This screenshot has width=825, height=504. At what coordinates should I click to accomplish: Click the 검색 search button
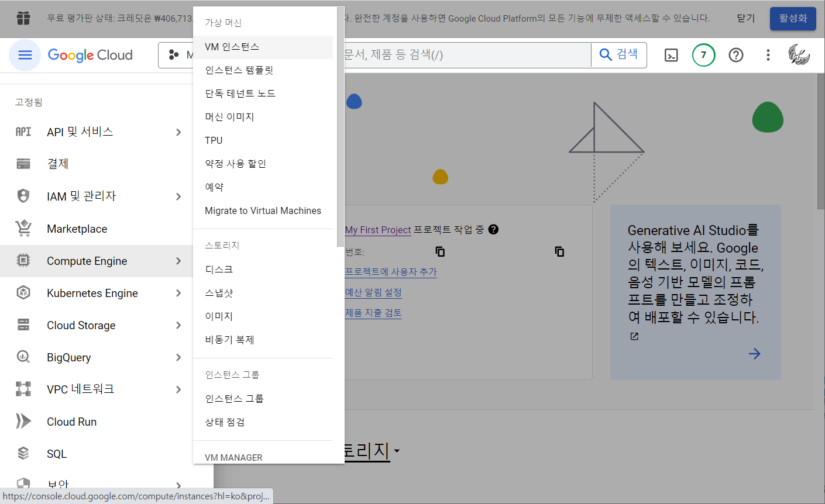coord(618,54)
